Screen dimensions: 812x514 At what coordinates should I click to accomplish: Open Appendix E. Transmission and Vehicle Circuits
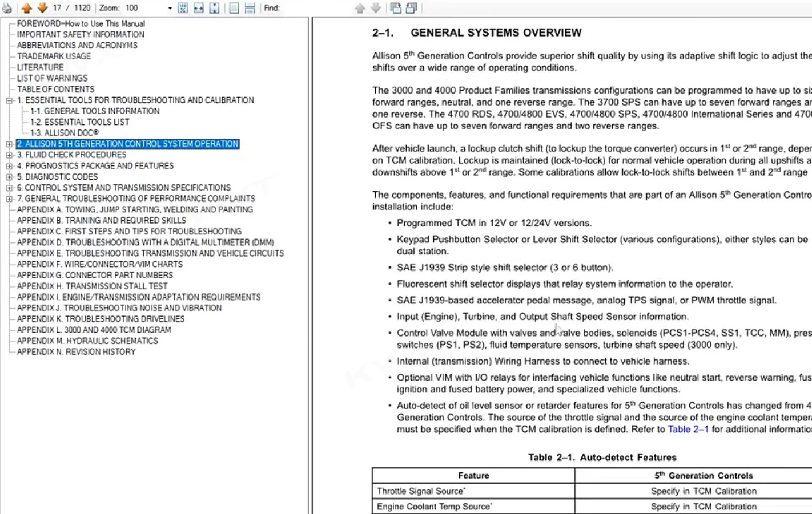(x=150, y=253)
